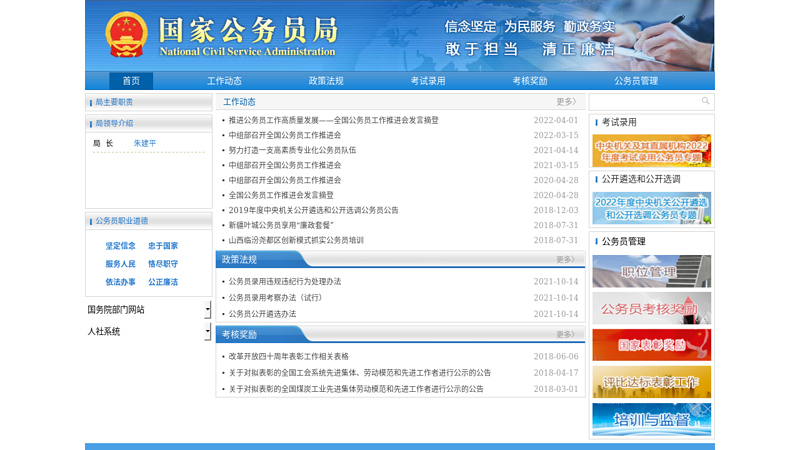The height and width of the screenshot is (450, 800).
Task: Click the 考试录用 right panel heading
Action: coord(619,122)
